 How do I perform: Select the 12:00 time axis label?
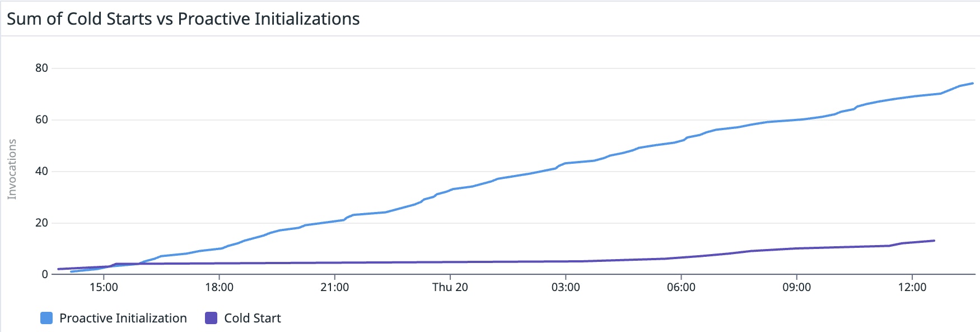click(912, 287)
